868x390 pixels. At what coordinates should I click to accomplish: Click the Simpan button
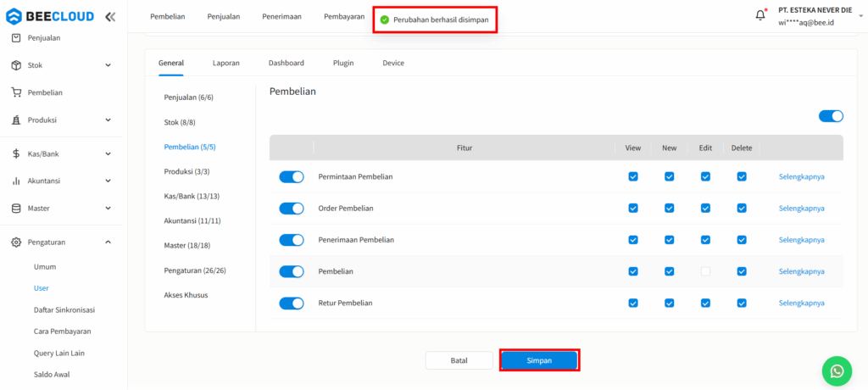coord(539,360)
